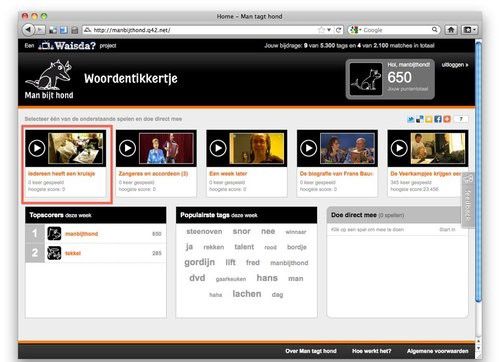500x362 pixels.
Task: Click the vertical page scrollbar
Action: 479,172
